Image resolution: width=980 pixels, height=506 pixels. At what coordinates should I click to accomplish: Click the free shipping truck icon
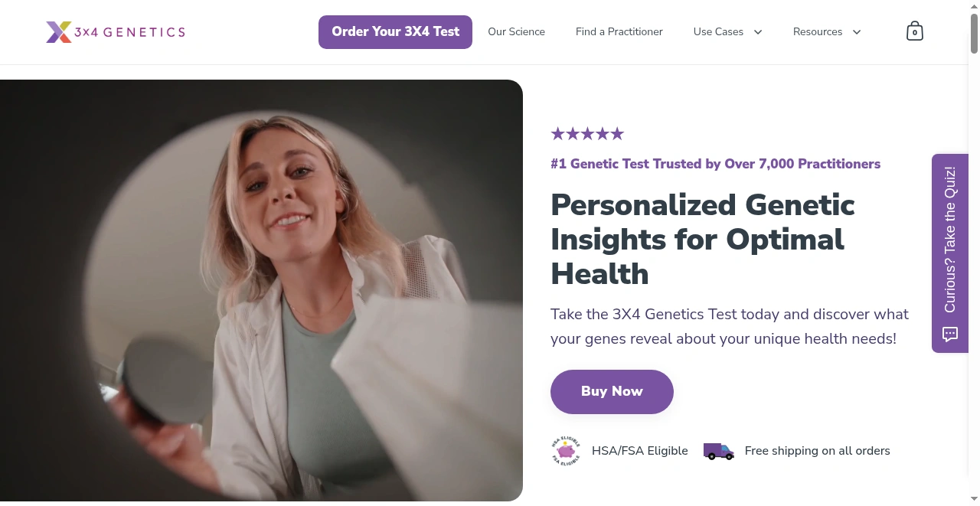pyautogui.click(x=718, y=451)
